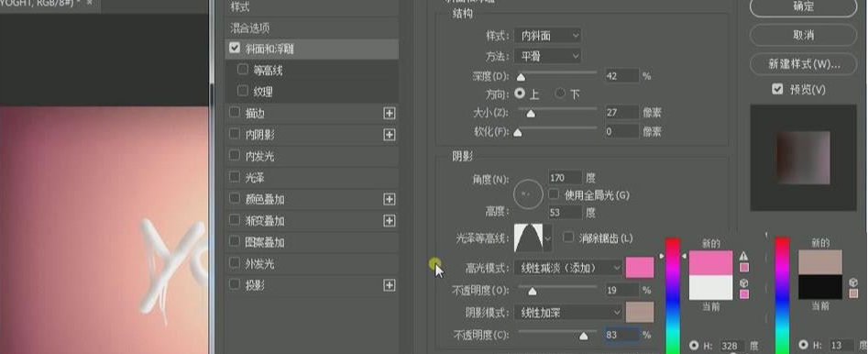Screen dimensions: 868x354
Task: Select direction 上 radio button
Action: click(520, 94)
